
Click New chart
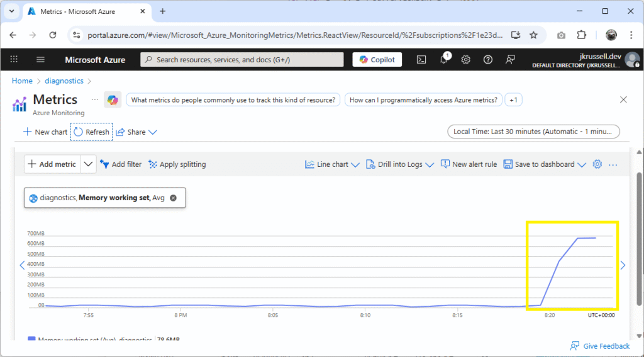point(45,132)
